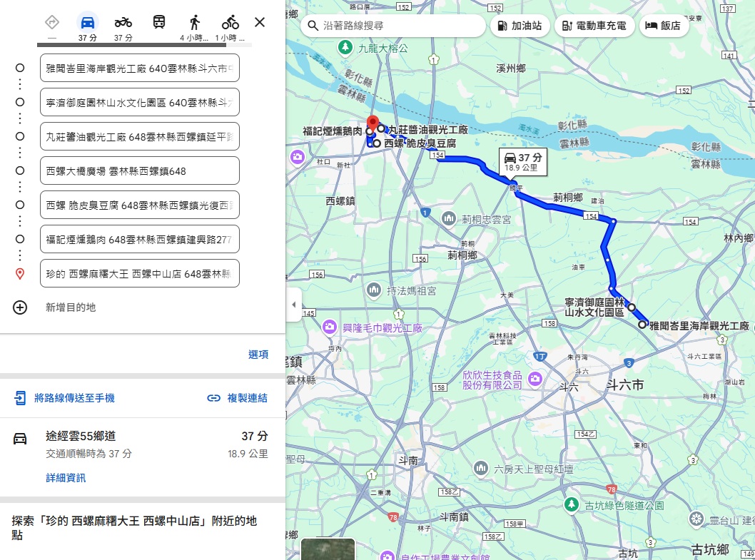Screen dimensions: 755x560
Task: Click 新增目的地 add destination text
Action: (x=71, y=307)
